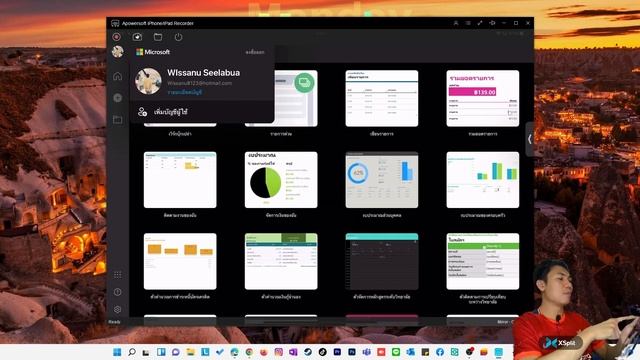640x360 pixels.
Task: Take a screenshot using the camera icon
Action: 137,37
